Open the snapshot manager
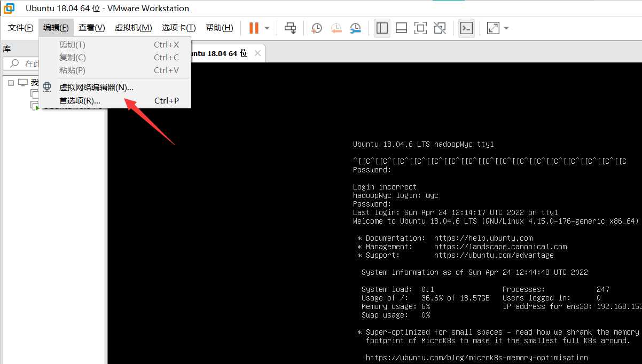The height and width of the screenshot is (364, 642). (x=355, y=28)
